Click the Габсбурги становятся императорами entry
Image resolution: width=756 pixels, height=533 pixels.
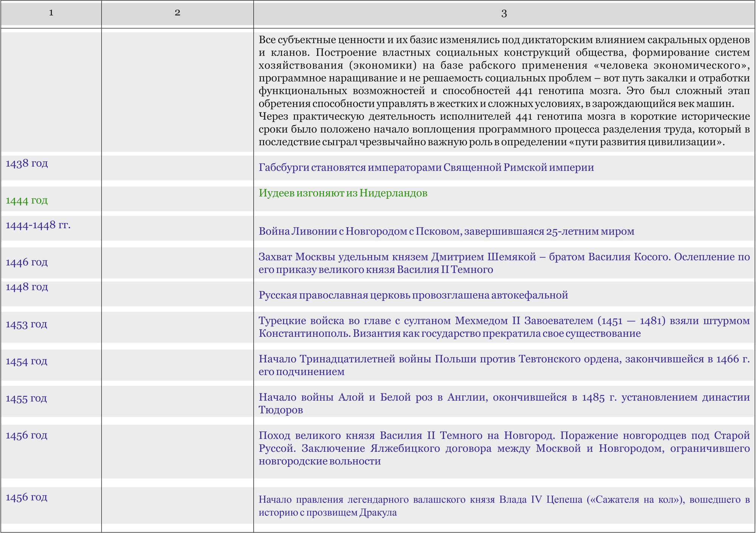click(426, 167)
